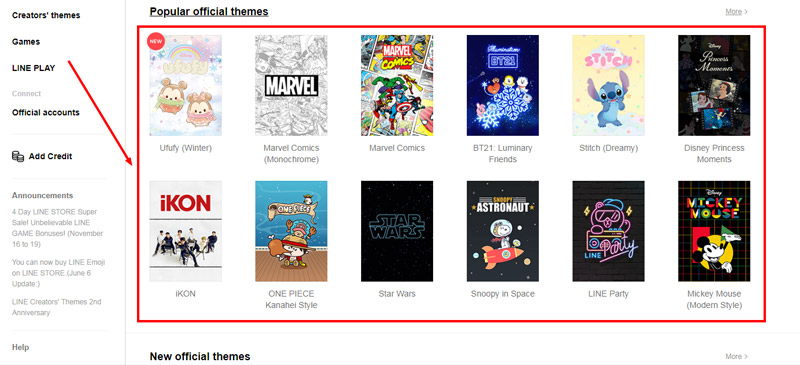This screenshot has width=800, height=365.
Task: Open Official accounts in the sidebar
Action: (x=46, y=112)
